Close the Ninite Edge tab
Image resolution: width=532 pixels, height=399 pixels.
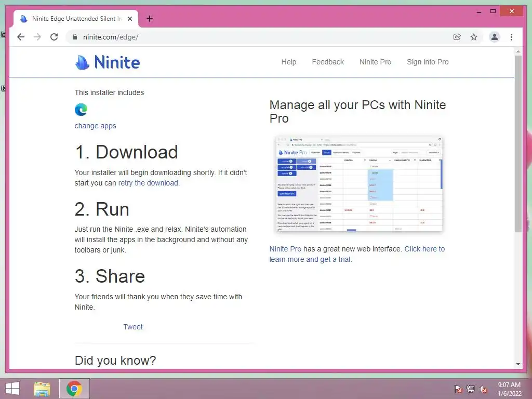(x=129, y=19)
